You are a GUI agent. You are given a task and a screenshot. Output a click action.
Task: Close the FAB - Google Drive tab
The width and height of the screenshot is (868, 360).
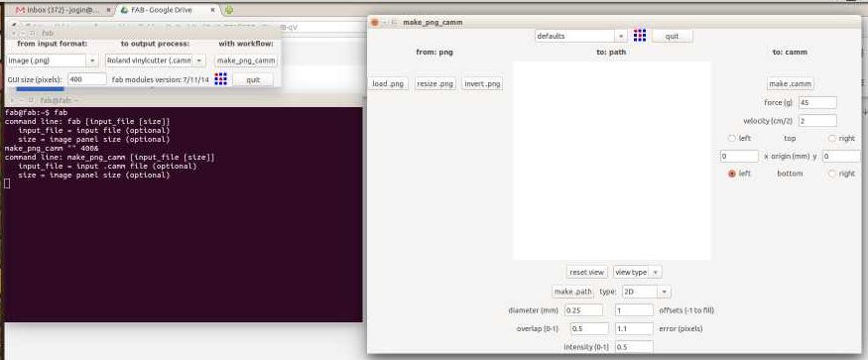coord(213,10)
